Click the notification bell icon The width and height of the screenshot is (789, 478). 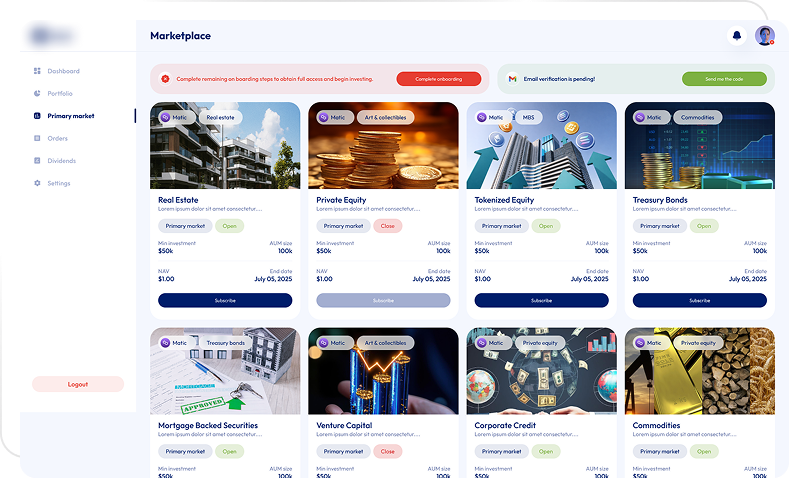(737, 36)
